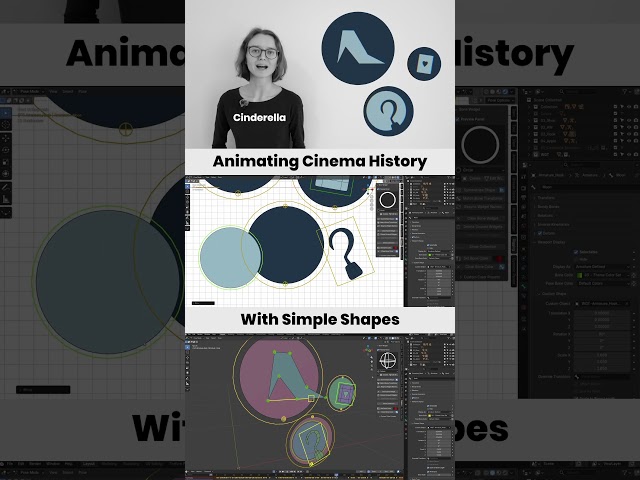This screenshot has height=480, width=640.
Task: Toggle visibility eye for WGT collection
Action: click(x=629, y=155)
